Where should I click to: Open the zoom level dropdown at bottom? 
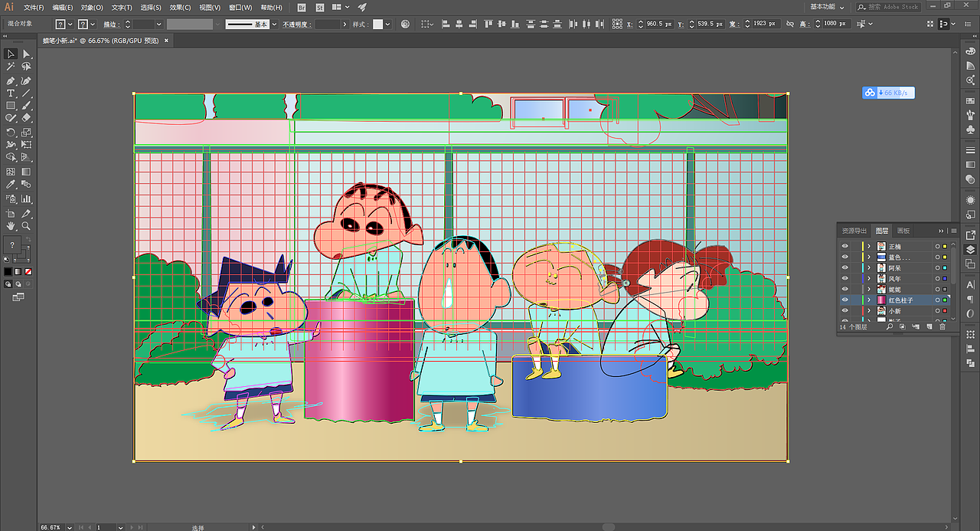coord(70,527)
